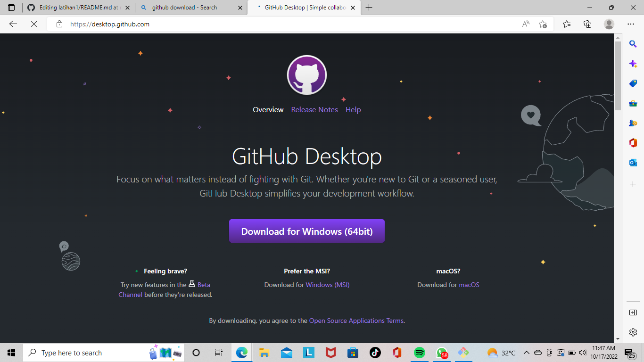The height and width of the screenshot is (362, 644).
Task: Open the Release Notes navigation item
Action: pos(314,109)
